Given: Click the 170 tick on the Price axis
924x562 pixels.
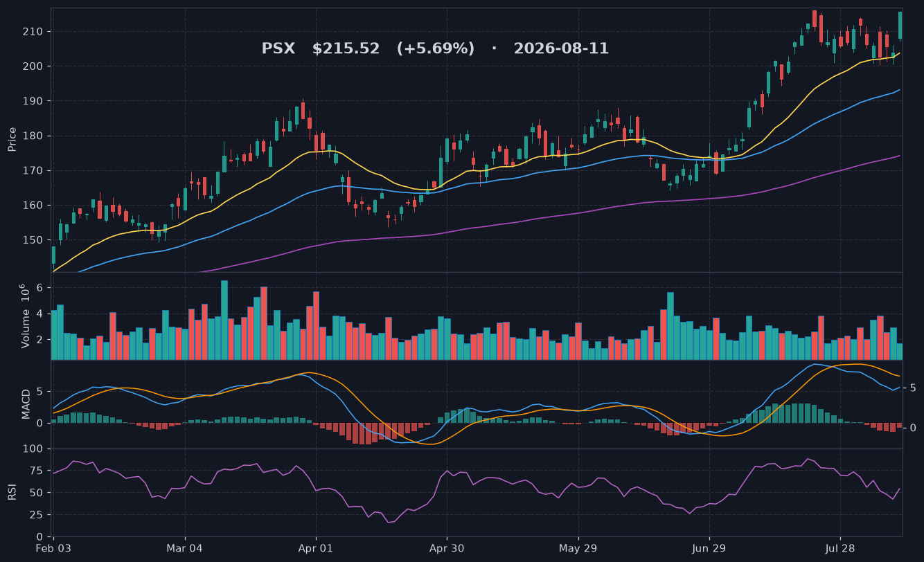Looking at the screenshot, I should 33,170.
